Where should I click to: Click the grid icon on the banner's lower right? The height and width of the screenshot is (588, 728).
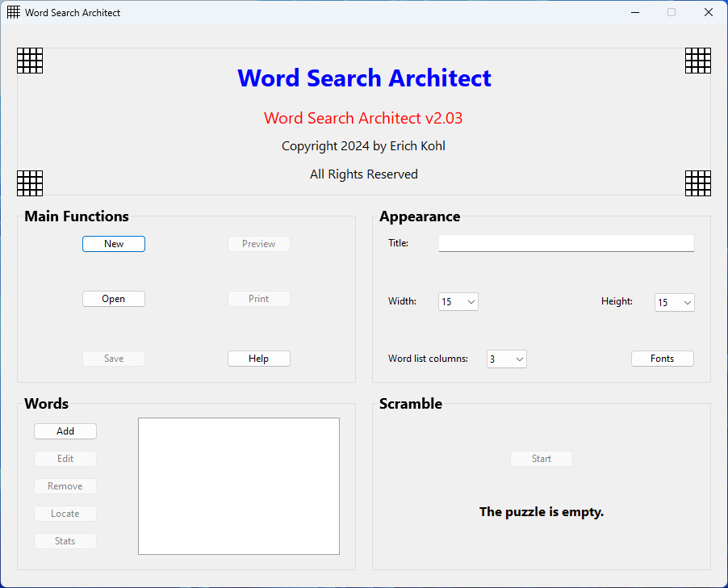click(x=697, y=183)
